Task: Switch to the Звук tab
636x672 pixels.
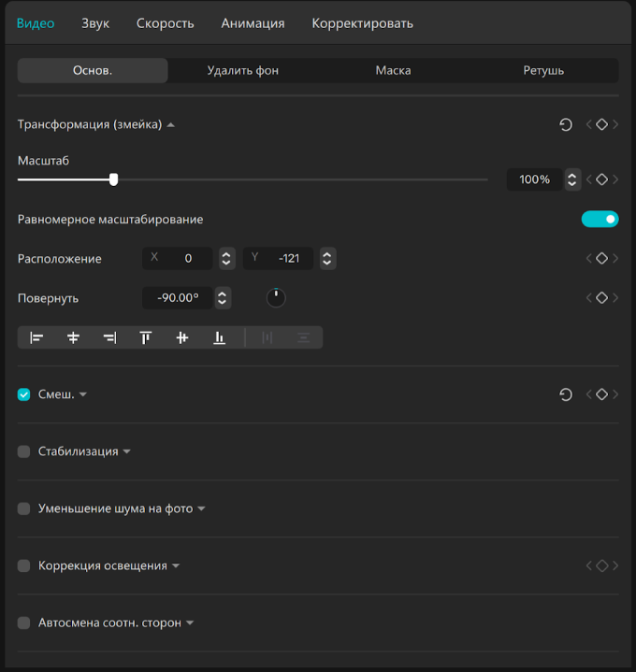Action: click(x=95, y=23)
